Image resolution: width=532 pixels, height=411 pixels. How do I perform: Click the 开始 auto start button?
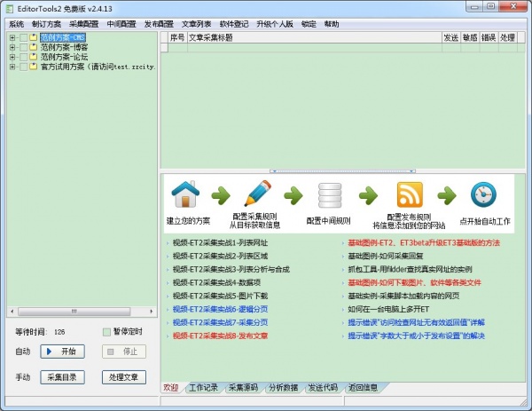point(62,352)
